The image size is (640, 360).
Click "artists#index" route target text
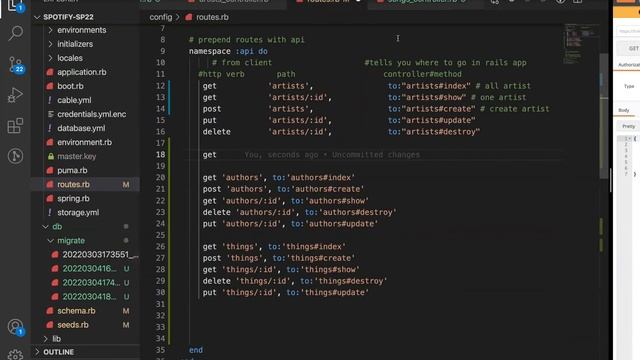click(x=436, y=86)
